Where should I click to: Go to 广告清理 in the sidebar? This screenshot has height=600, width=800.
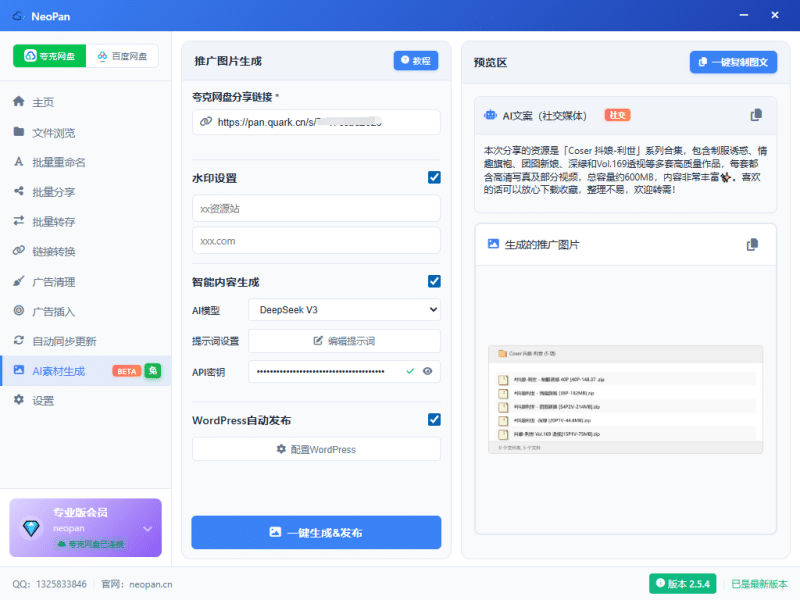coord(53,282)
